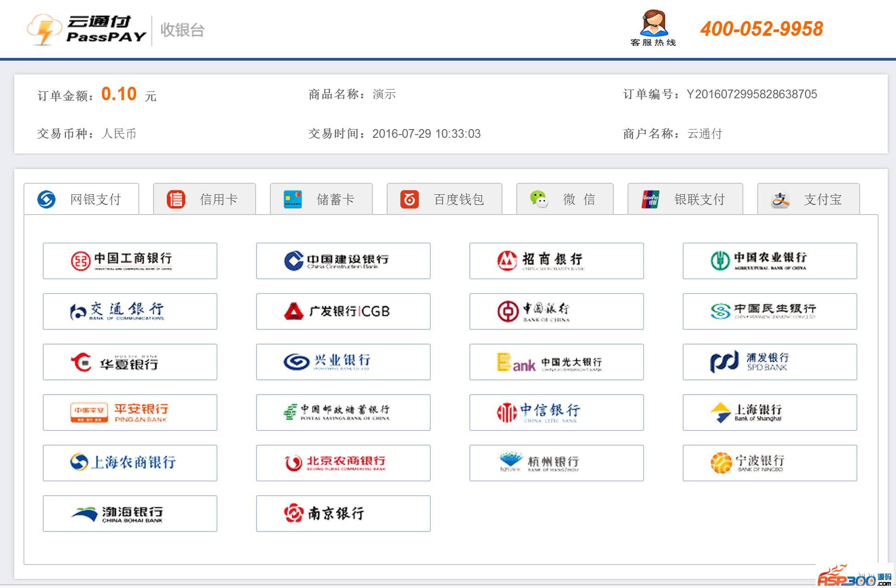The height and width of the screenshot is (588, 896).
Task: Switch to the 支付宝 Alipay tab
Action: (x=808, y=199)
